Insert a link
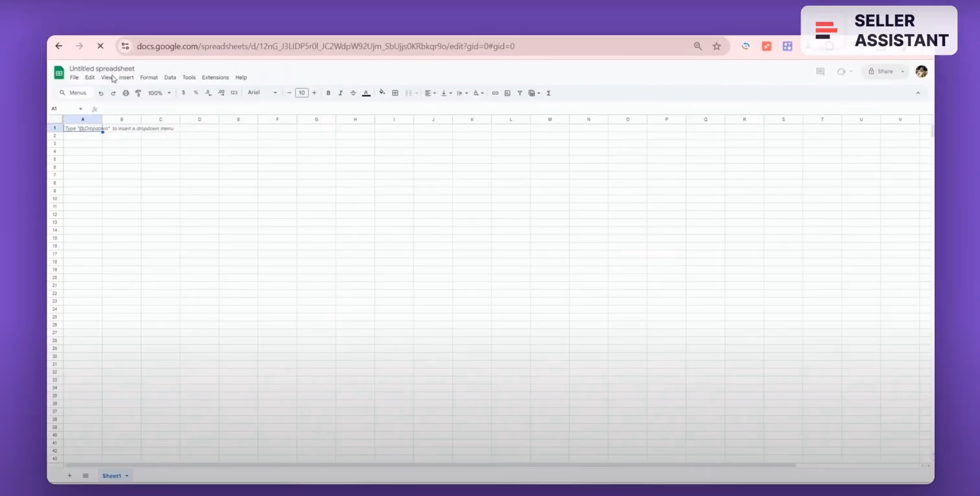980x496 pixels. [495, 92]
